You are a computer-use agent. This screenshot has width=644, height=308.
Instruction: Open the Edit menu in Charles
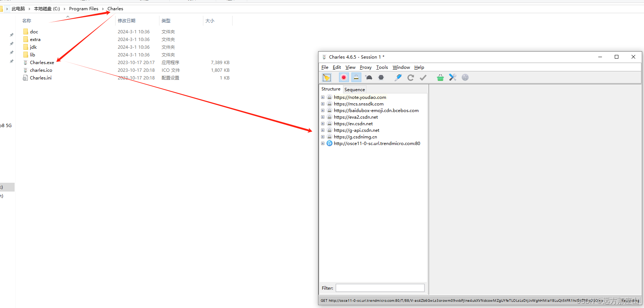[337, 67]
